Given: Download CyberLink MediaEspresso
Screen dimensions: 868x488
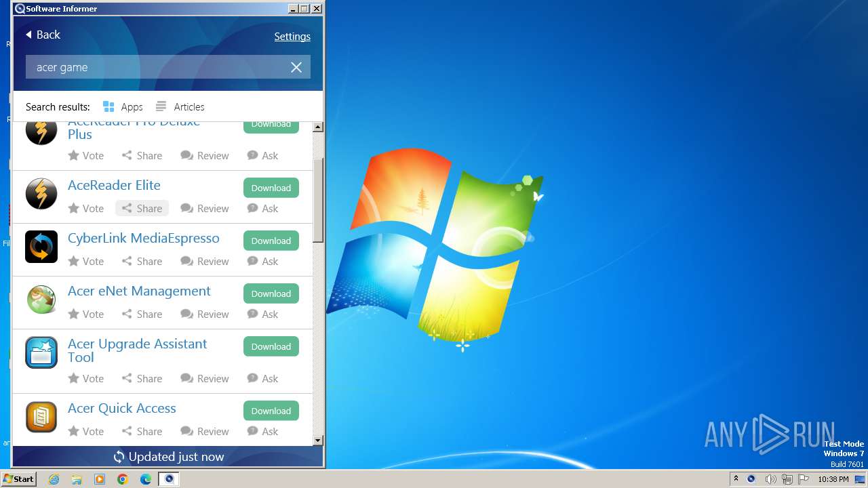Looking at the screenshot, I should click(x=271, y=241).
